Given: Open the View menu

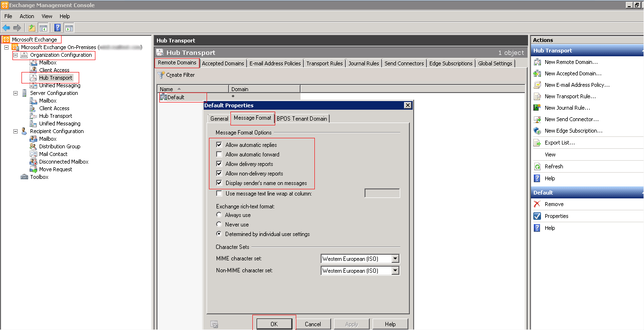Looking at the screenshot, I should (47, 16).
